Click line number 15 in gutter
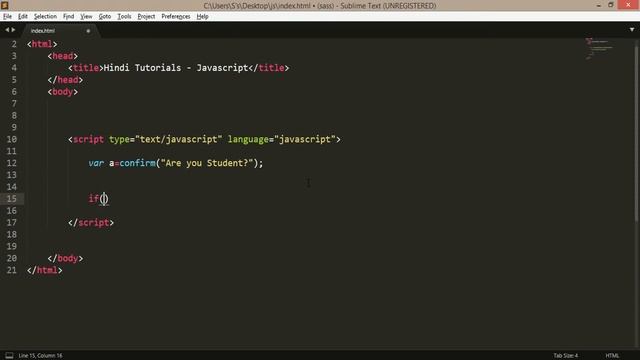This screenshot has width=640, height=360. point(12,199)
